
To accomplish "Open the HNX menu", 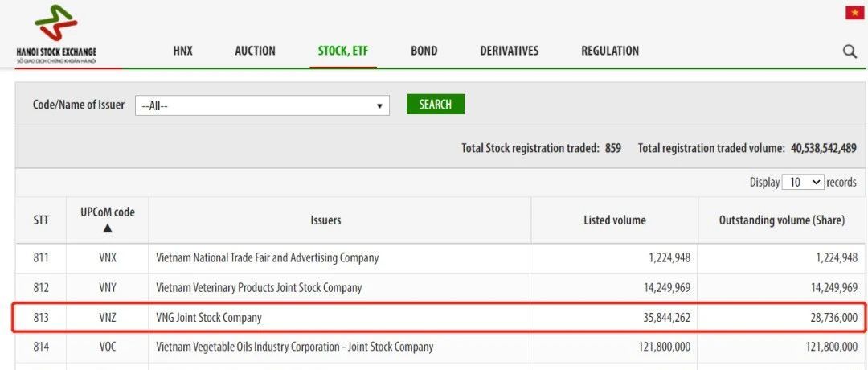I will 182,51.
